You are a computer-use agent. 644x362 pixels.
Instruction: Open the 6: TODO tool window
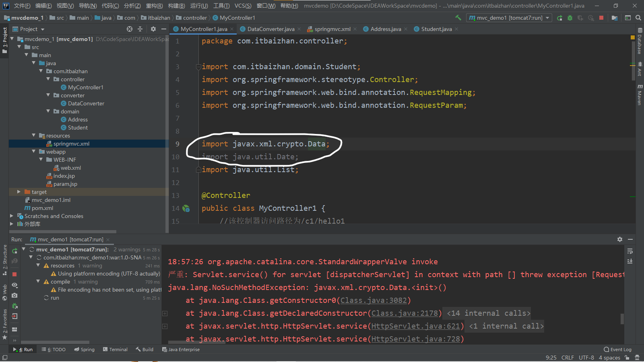(x=54, y=350)
